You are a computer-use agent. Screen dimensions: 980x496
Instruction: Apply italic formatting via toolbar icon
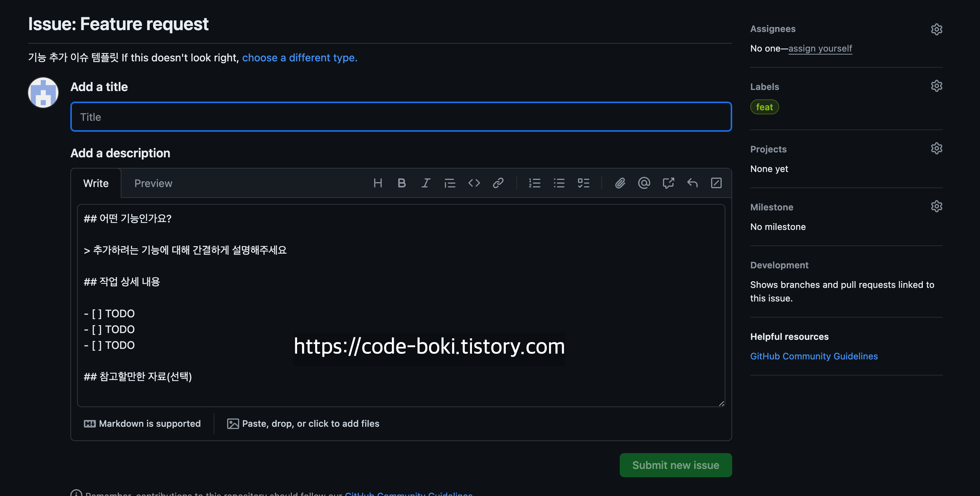tap(426, 183)
